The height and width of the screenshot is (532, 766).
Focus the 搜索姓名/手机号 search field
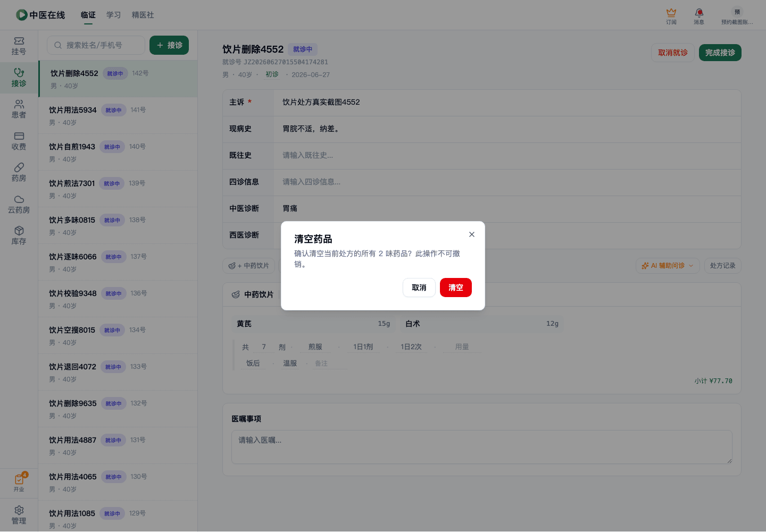pyautogui.click(x=96, y=45)
